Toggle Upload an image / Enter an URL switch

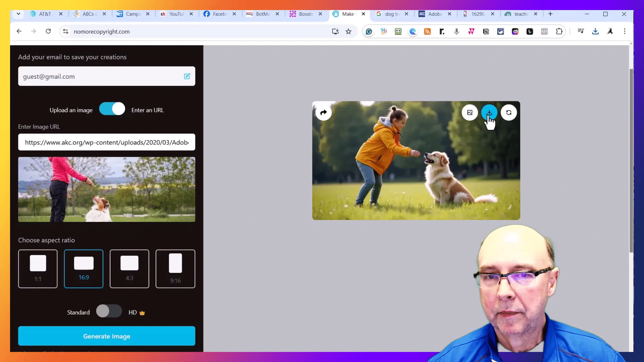112,109
